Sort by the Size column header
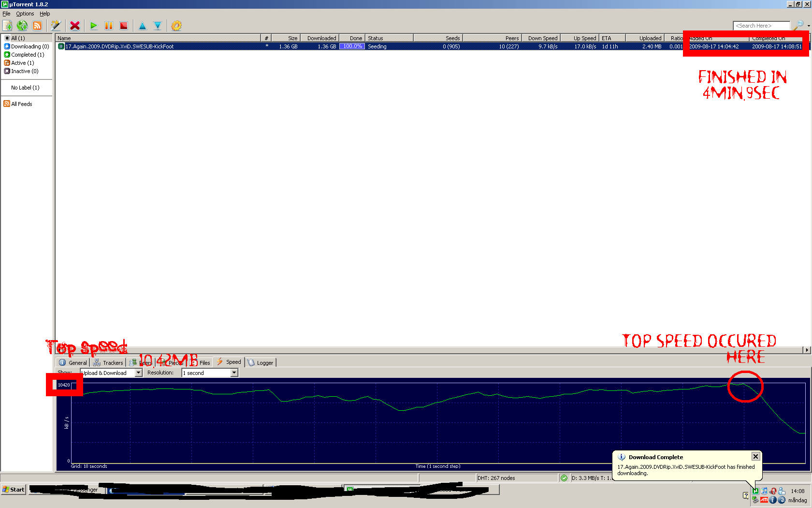 coord(286,38)
